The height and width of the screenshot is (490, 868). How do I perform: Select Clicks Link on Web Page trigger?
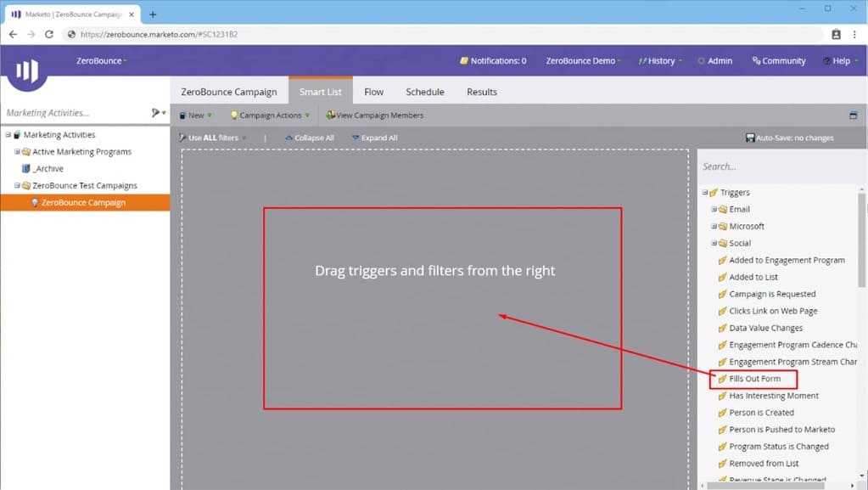(x=773, y=311)
